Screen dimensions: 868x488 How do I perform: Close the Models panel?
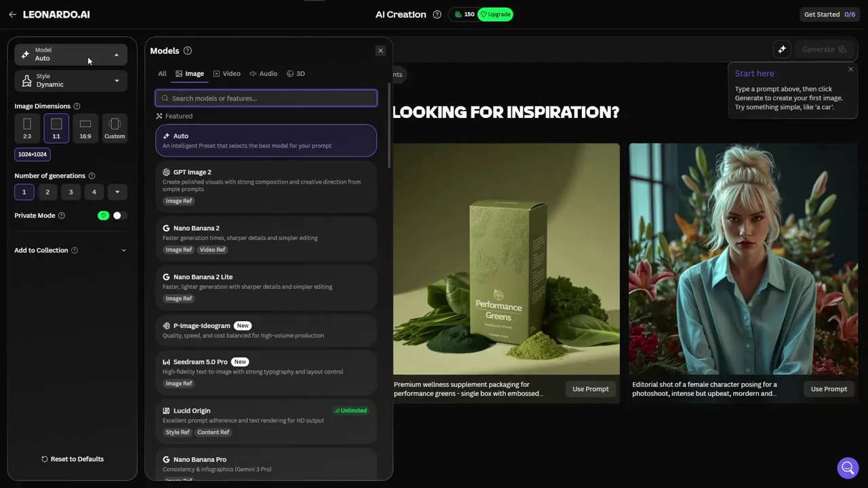[380, 51]
